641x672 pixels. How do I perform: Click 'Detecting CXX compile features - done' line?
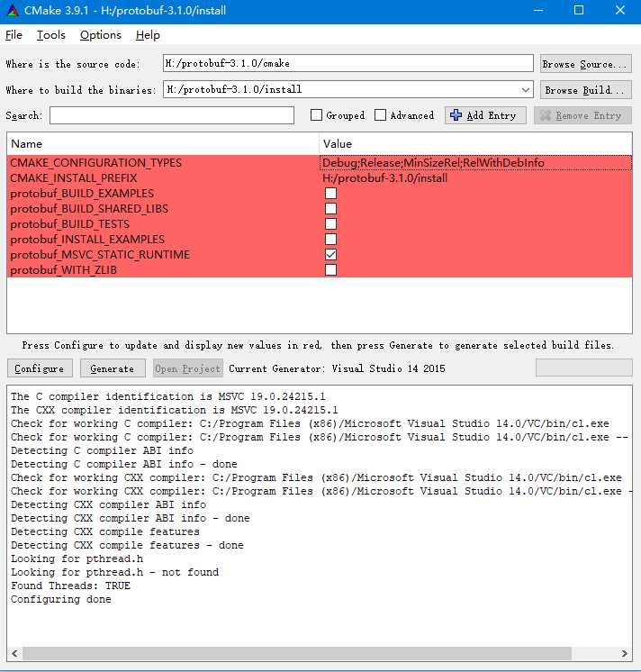coord(127,545)
